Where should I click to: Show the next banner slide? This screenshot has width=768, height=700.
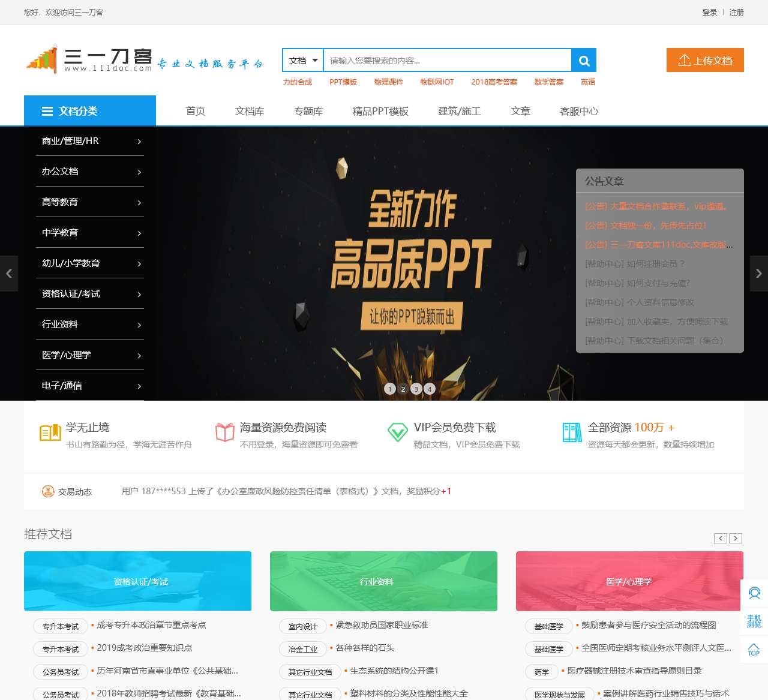pos(759,274)
